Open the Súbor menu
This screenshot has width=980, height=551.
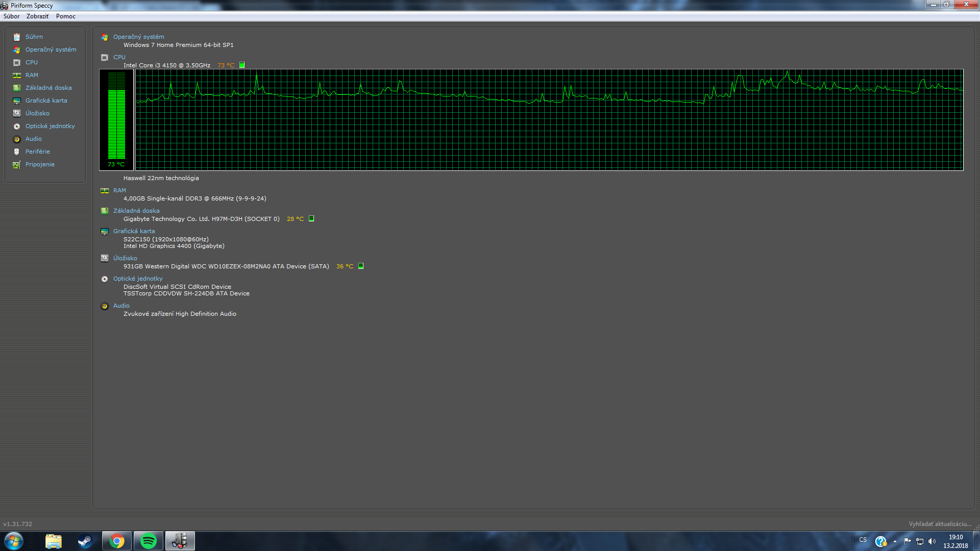tap(11, 16)
